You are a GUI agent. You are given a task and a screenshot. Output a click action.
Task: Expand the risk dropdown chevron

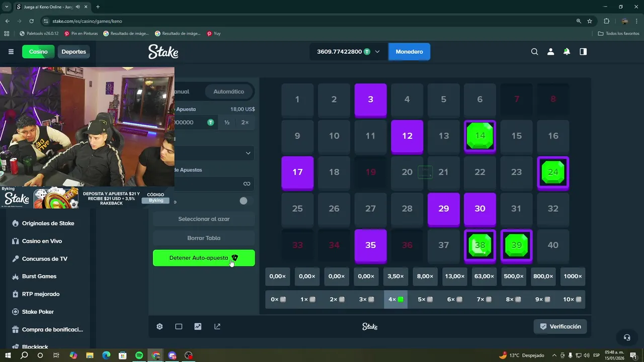click(x=248, y=153)
